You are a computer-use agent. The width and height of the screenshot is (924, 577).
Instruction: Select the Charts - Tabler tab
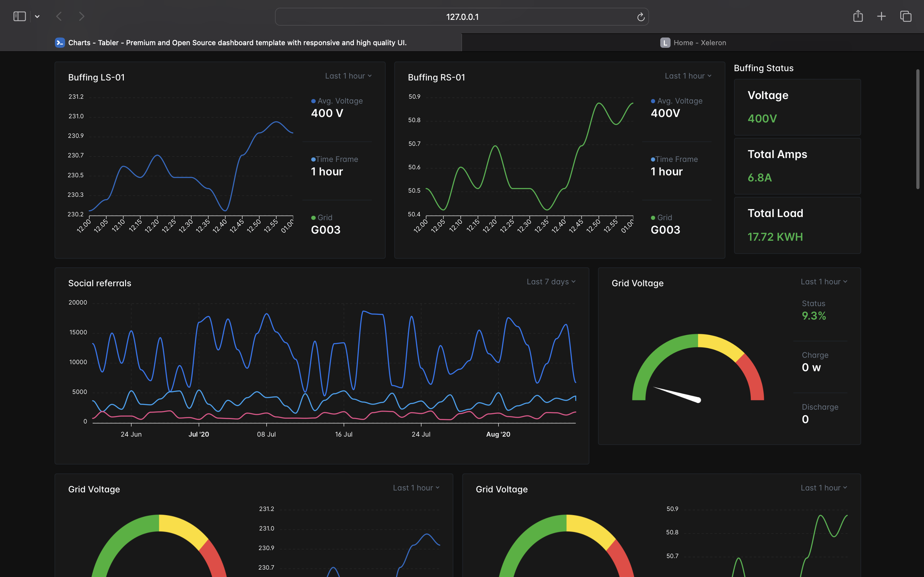pos(237,43)
